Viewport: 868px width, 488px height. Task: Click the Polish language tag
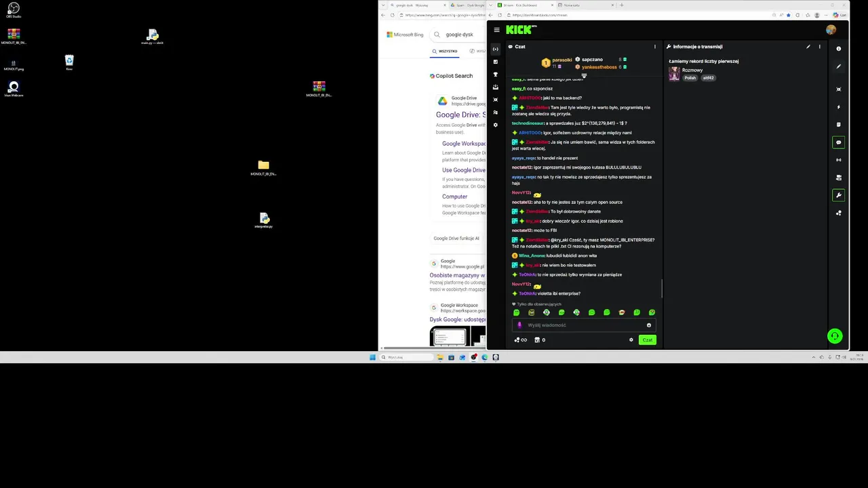tap(690, 78)
